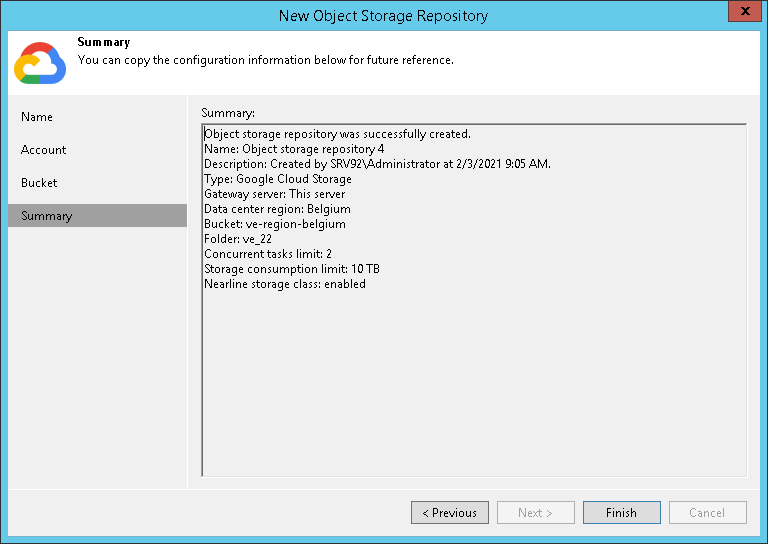Click the 'Data center region: Belgium' line
This screenshot has width=768, height=544.
coord(277,209)
